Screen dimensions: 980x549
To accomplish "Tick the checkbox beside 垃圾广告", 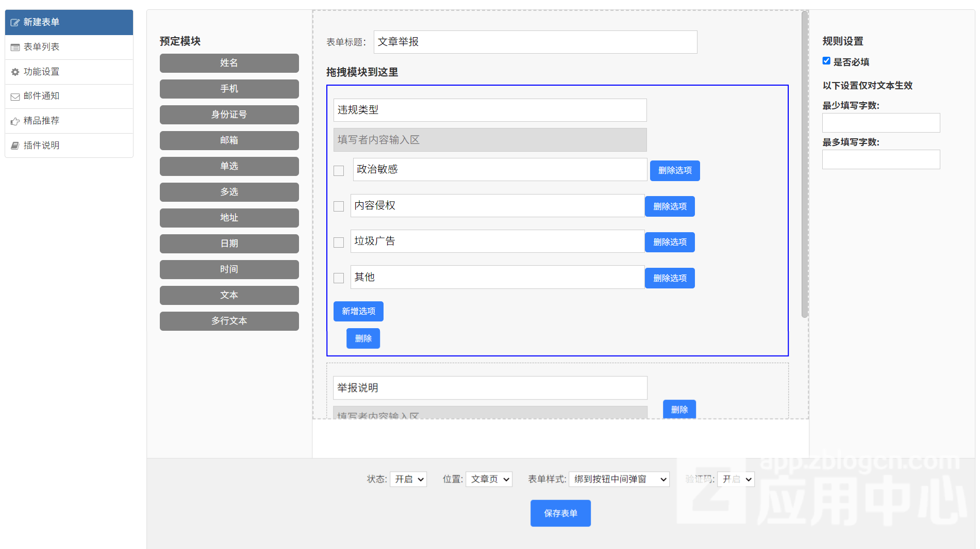I will point(339,243).
